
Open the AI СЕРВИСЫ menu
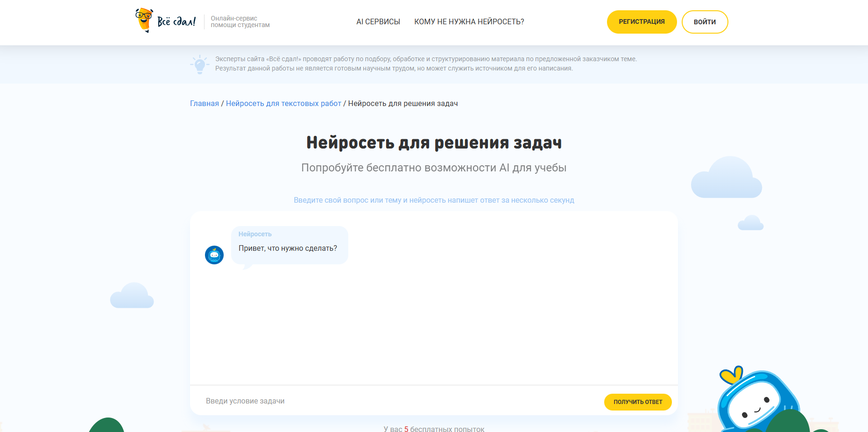coord(378,22)
